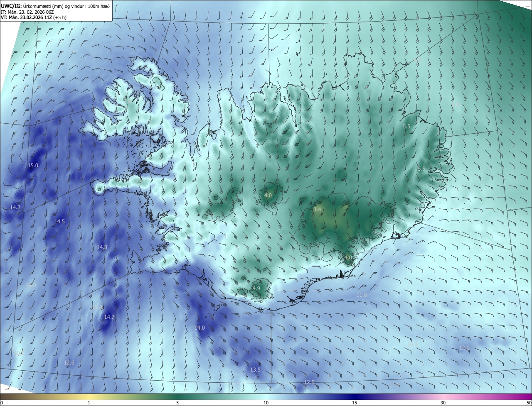Viewport: 532px width, 406px height.
Task: Click the color scale tick label 15
Action: [355, 403]
